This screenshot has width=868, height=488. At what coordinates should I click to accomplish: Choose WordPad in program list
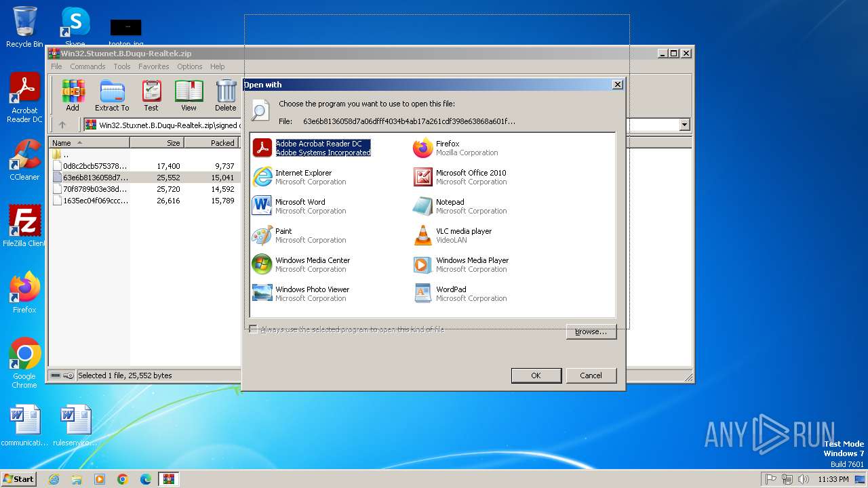pos(460,293)
